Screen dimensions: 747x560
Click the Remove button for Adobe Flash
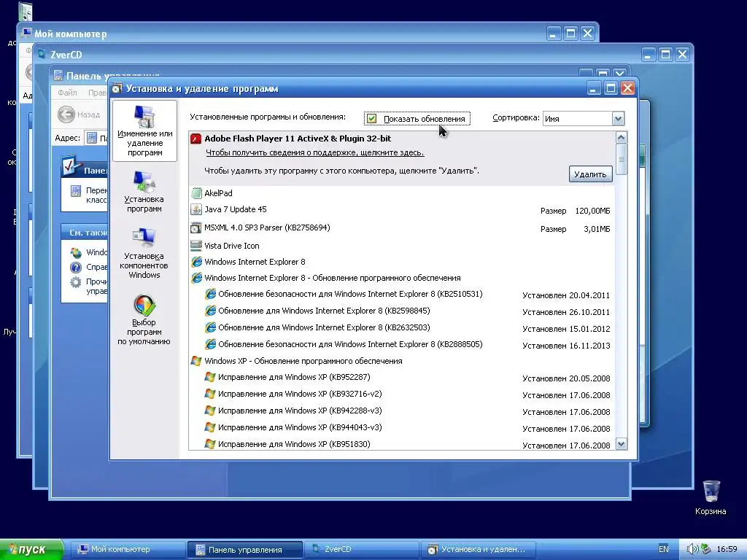pos(590,174)
